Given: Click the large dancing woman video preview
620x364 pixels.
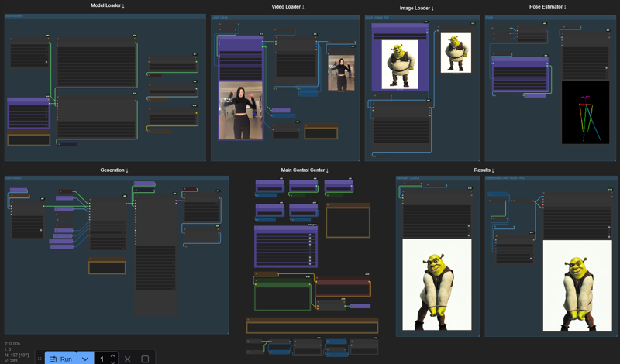Looking at the screenshot, I should (x=240, y=110).
